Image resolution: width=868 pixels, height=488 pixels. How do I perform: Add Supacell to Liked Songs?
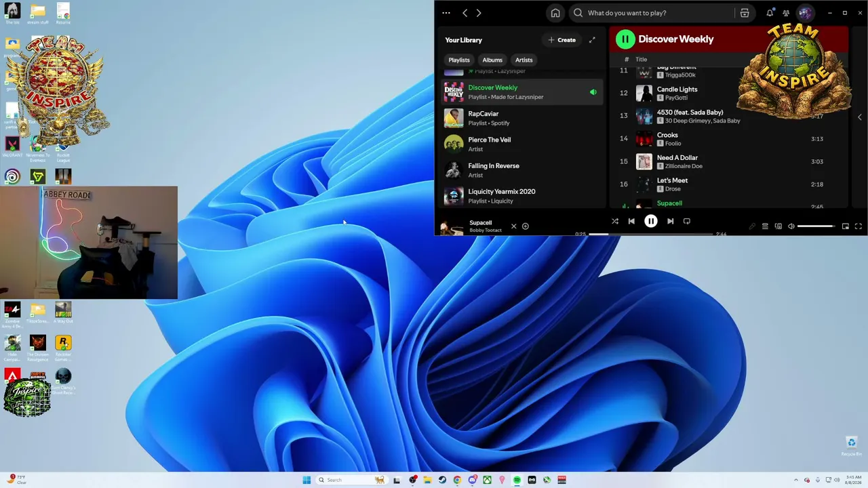526,226
